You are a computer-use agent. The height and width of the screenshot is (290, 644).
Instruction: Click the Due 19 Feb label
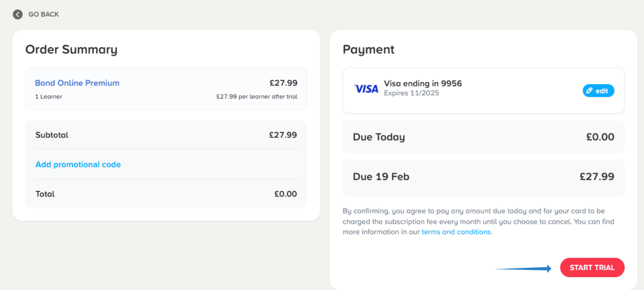pos(381,177)
